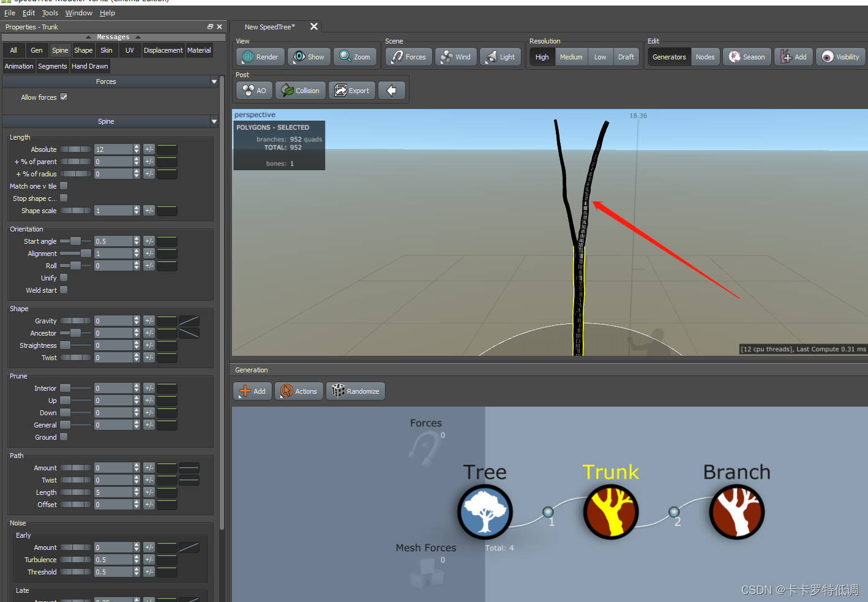Screen dimensions: 868x602
Task: Select the Branch generator node
Action: coord(737,512)
